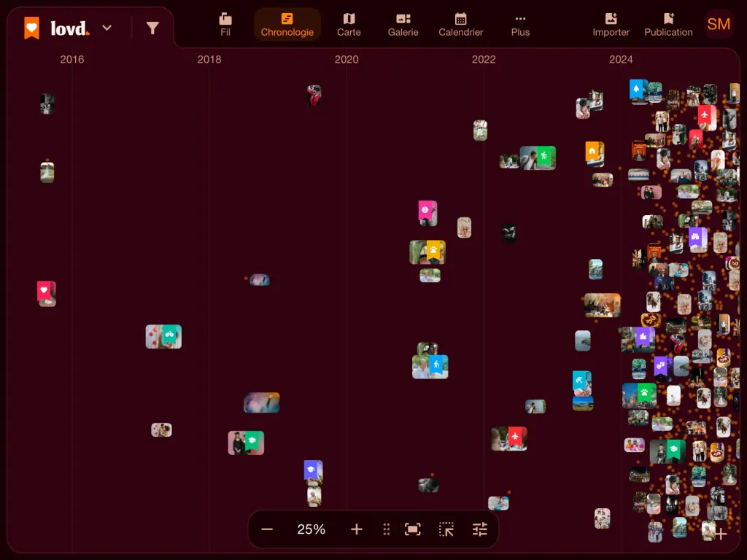This screenshot has width=747, height=560.
Task: Click the 2018 year marker
Action: (209, 59)
